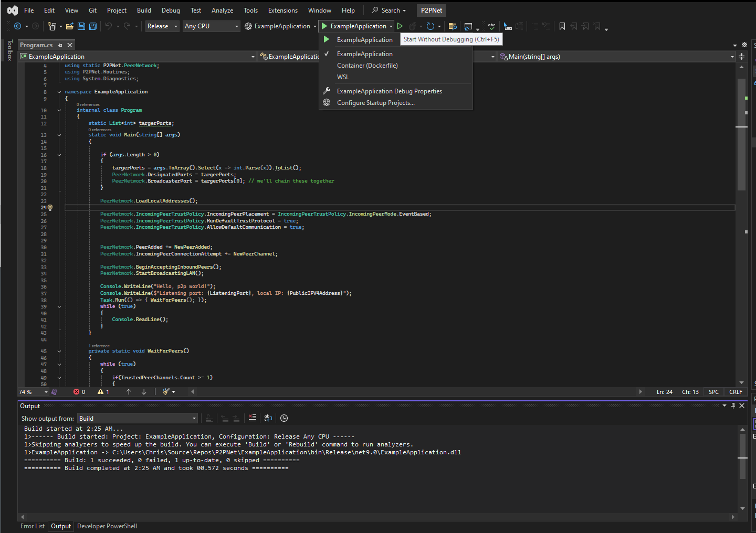Click the New Project toolbar icon

[x=52, y=26]
